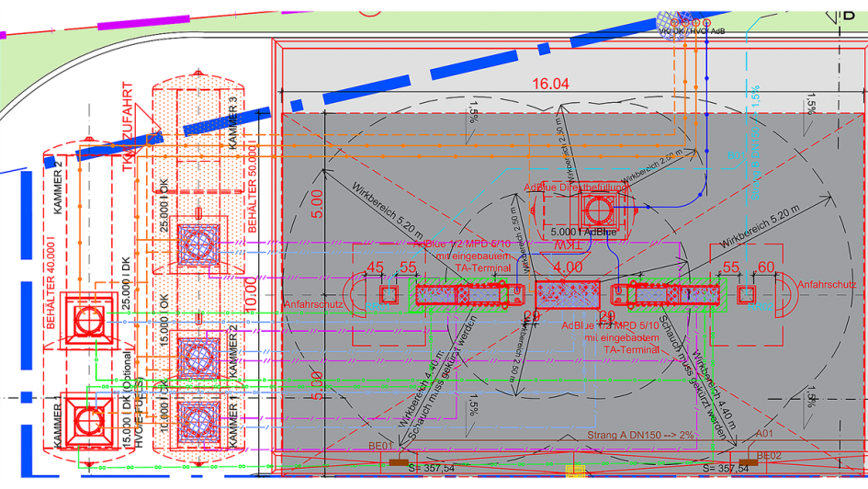Click the inverted TKW text below the AdBlue tank

point(567,244)
